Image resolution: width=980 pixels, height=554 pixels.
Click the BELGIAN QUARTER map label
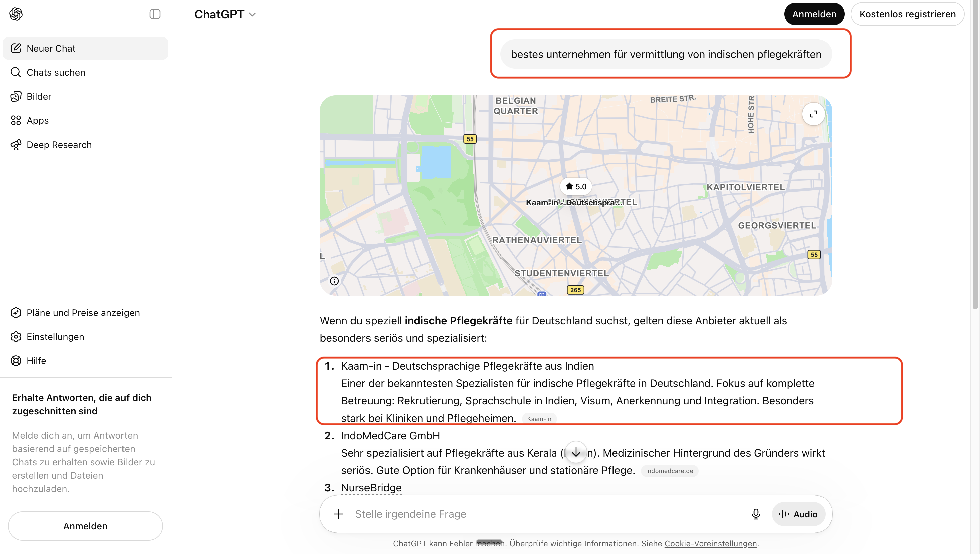click(x=515, y=106)
